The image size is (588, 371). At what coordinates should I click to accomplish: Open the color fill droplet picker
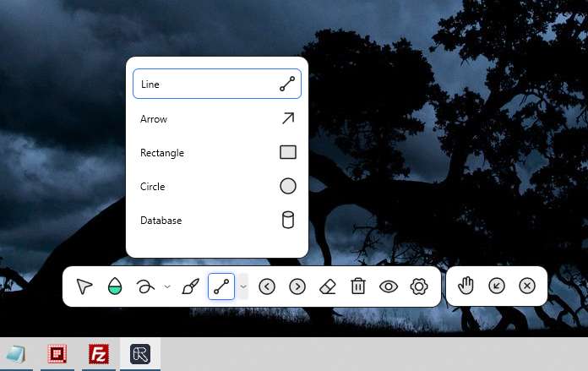click(x=115, y=286)
